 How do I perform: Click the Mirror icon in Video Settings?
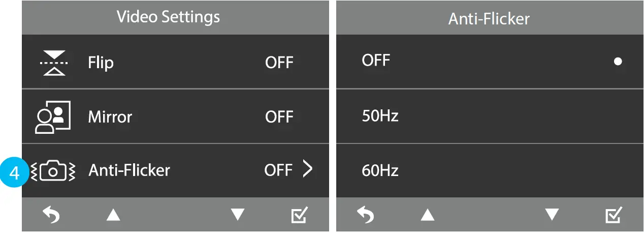52,117
